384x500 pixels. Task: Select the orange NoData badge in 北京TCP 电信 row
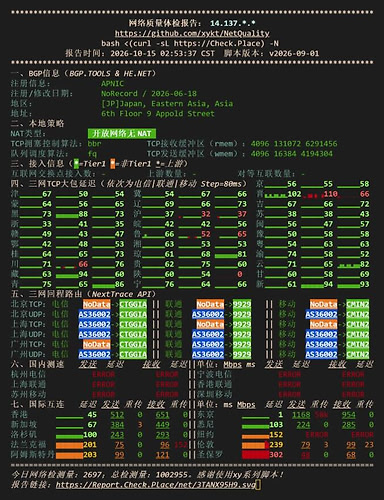point(96,304)
